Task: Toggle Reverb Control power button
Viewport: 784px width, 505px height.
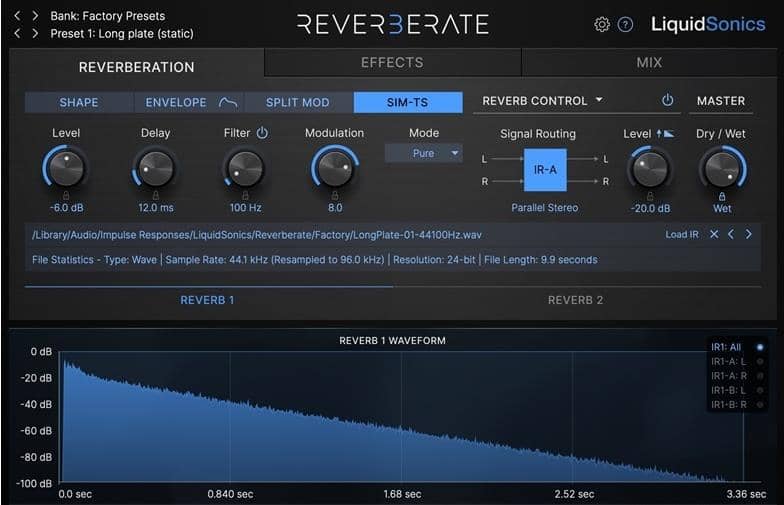Action: (x=668, y=100)
